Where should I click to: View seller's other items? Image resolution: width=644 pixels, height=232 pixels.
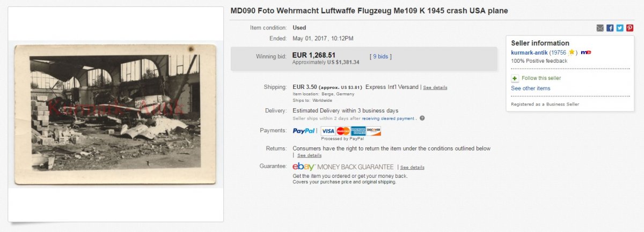tap(530, 88)
